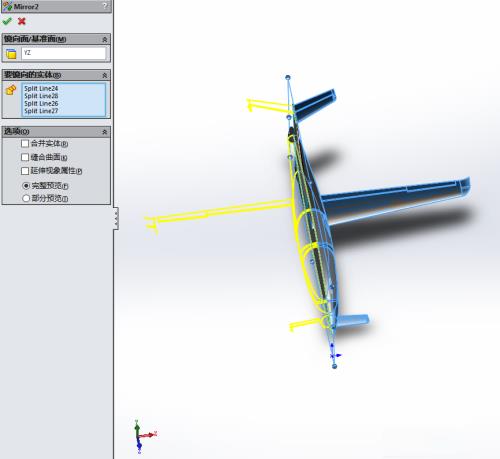This screenshot has width=500, height=459.
Task: Click the mirror plane selection icon
Action: click(x=11, y=54)
